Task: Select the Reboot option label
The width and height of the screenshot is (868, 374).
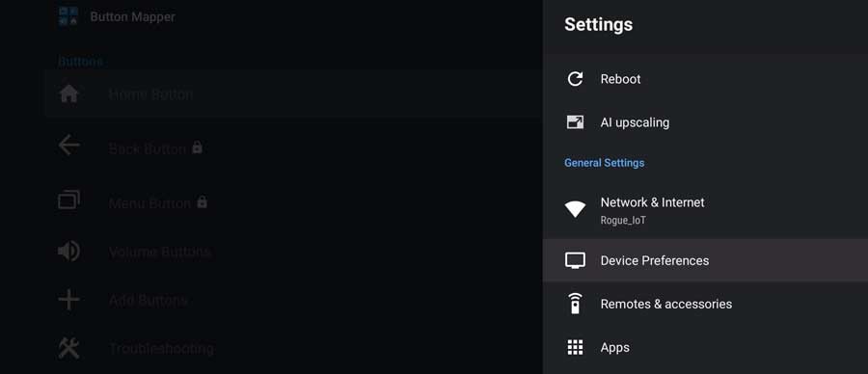Action: [x=620, y=79]
